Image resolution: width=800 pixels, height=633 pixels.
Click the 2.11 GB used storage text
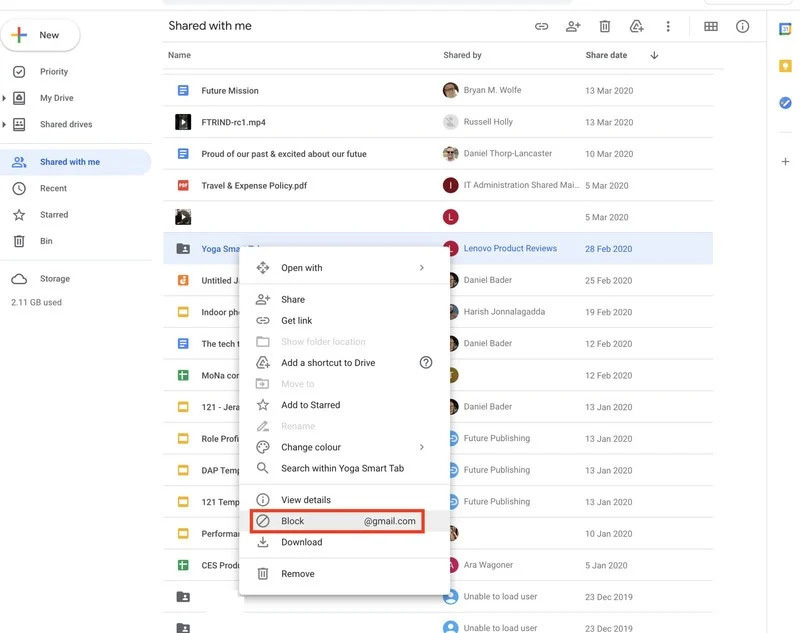36,302
